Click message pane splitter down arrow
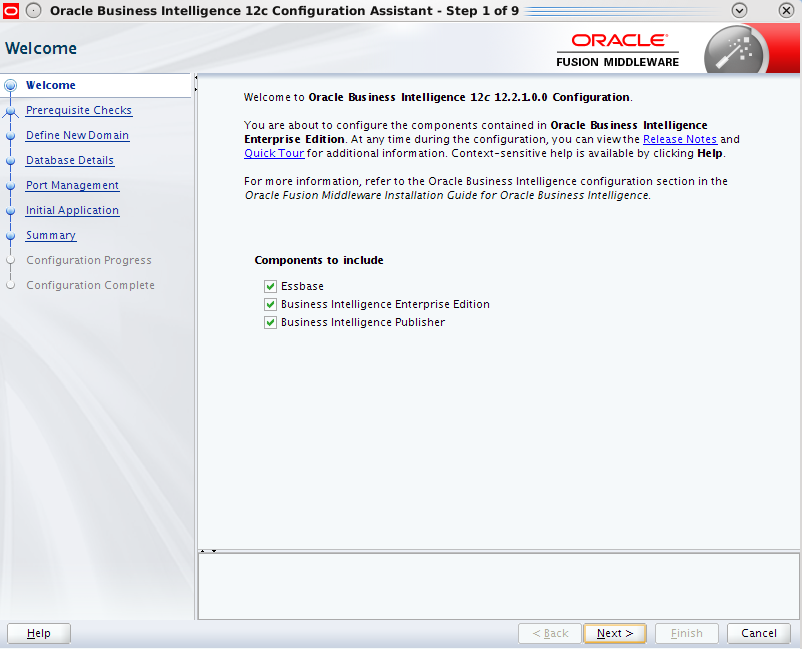The width and height of the screenshot is (802, 649). 214,551
